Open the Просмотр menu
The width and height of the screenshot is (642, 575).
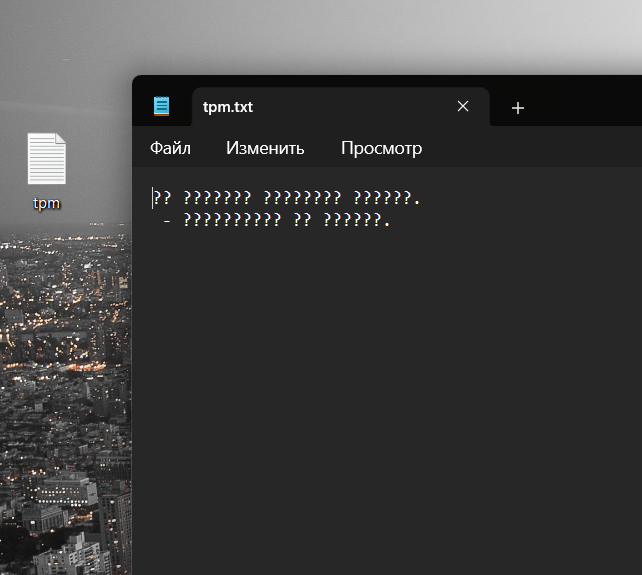click(x=381, y=148)
